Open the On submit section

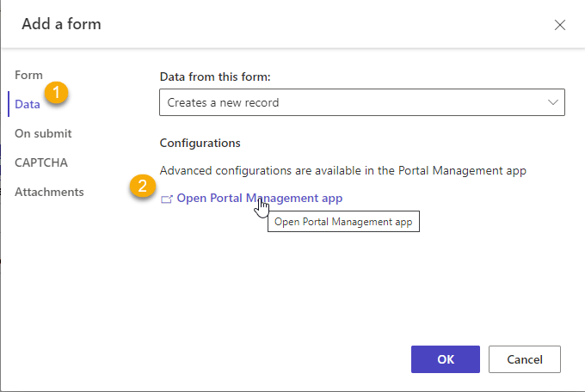click(x=43, y=133)
